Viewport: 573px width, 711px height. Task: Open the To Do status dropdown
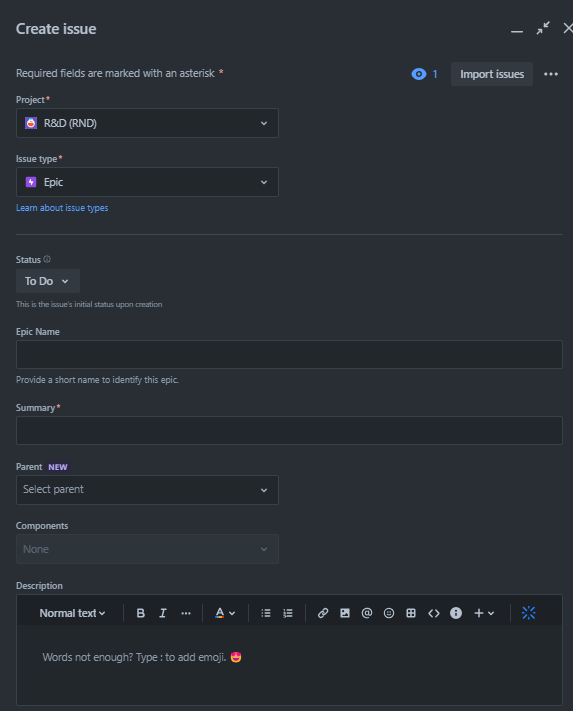point(48,281)
